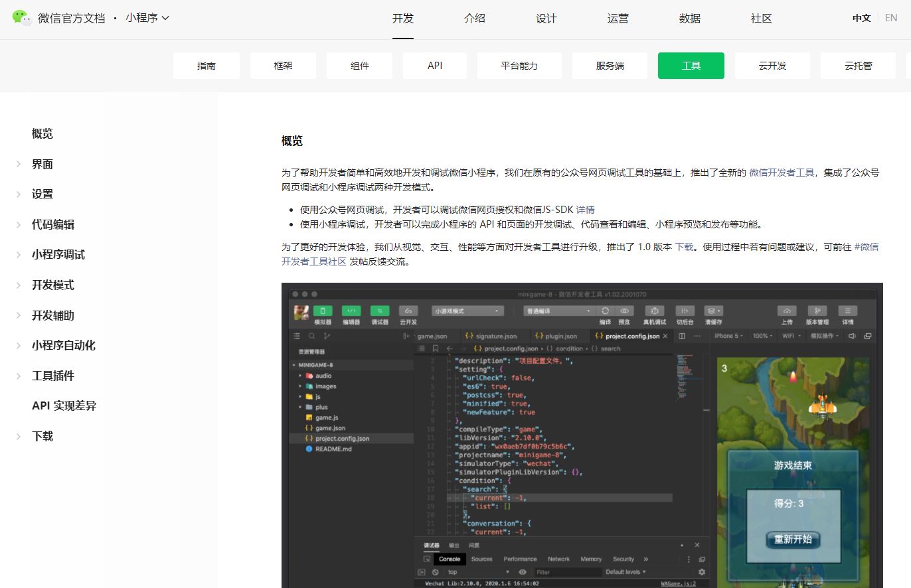Open the developer tools screenshot image
Image resolution: width=911 pixels, height=588 pixels.
[582, 435]
